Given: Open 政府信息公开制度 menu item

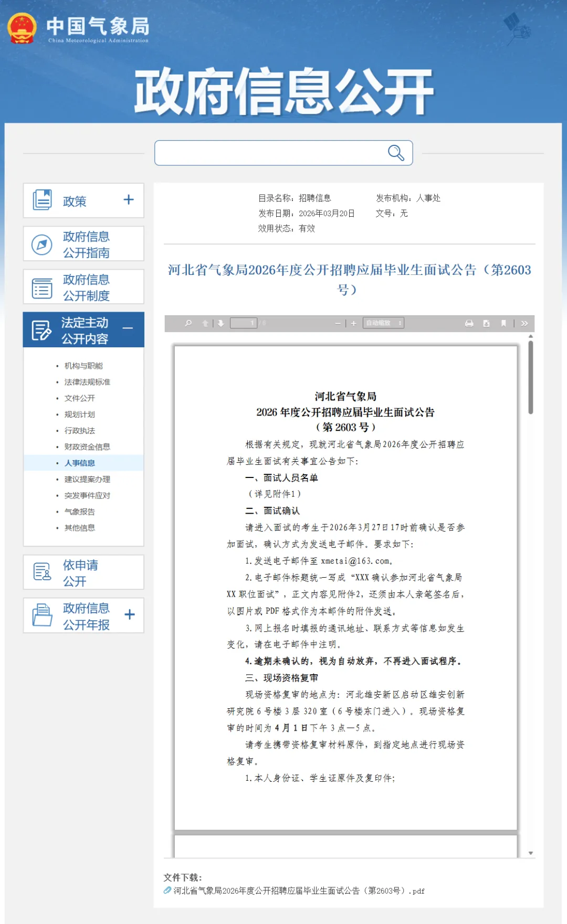Looking at the screenshot, I should 83,287.
